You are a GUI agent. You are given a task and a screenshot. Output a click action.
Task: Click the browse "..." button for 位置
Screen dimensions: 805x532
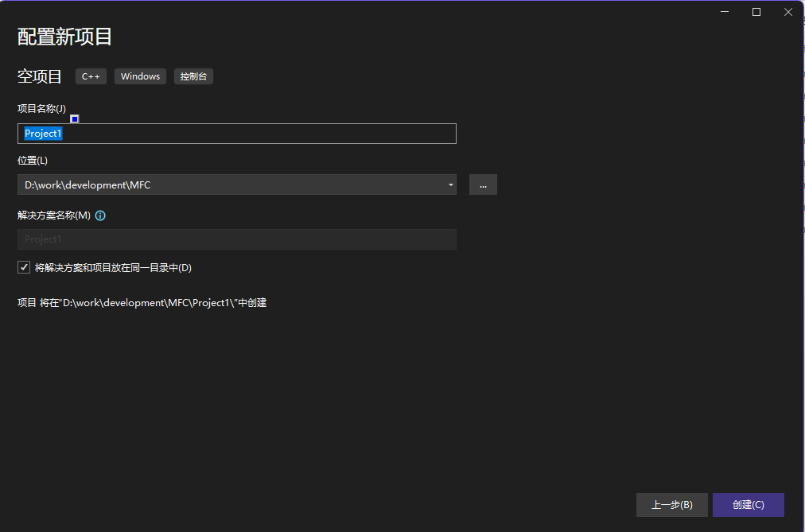coord(483,184)
